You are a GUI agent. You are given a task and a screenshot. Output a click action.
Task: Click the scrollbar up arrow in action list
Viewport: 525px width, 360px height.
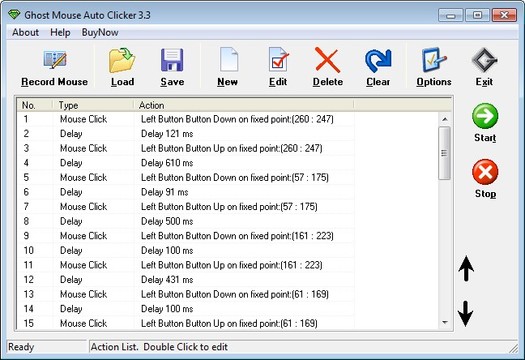(x=445, y=119)
